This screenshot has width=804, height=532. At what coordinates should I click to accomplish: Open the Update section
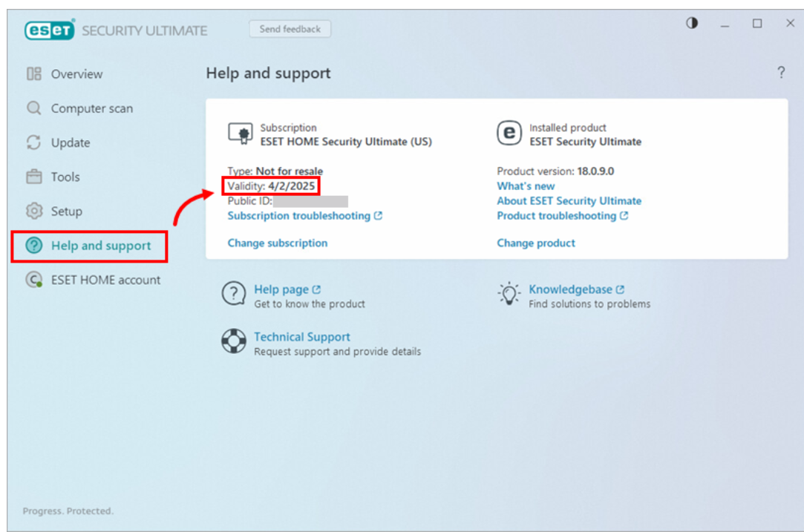(x=71, y=142)
